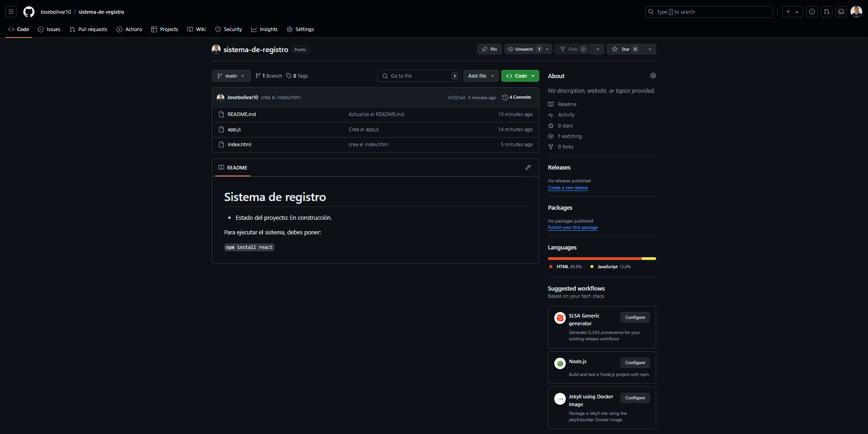Pin the repository with the Pin button
This screenshot has width=868, height=434.
[x=489, y=49]
